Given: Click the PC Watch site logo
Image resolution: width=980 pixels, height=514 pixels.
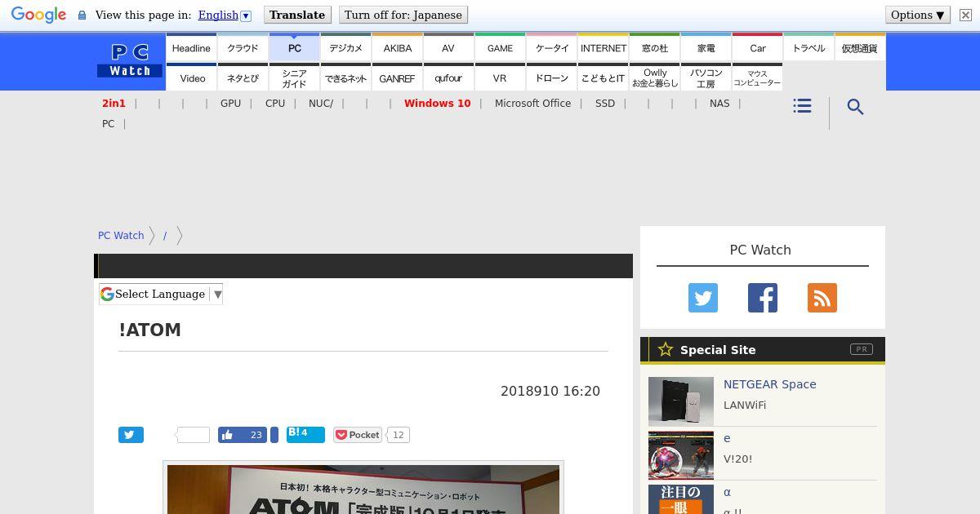Looking at the screenshot, I should [130, 60].
